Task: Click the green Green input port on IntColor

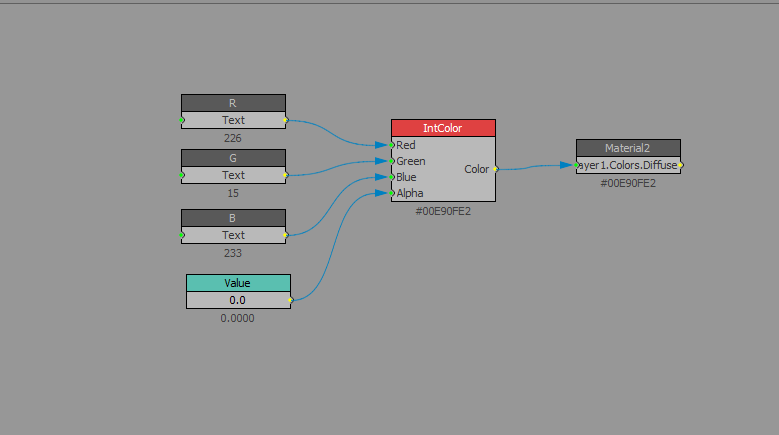Action: tap(392, 161)
